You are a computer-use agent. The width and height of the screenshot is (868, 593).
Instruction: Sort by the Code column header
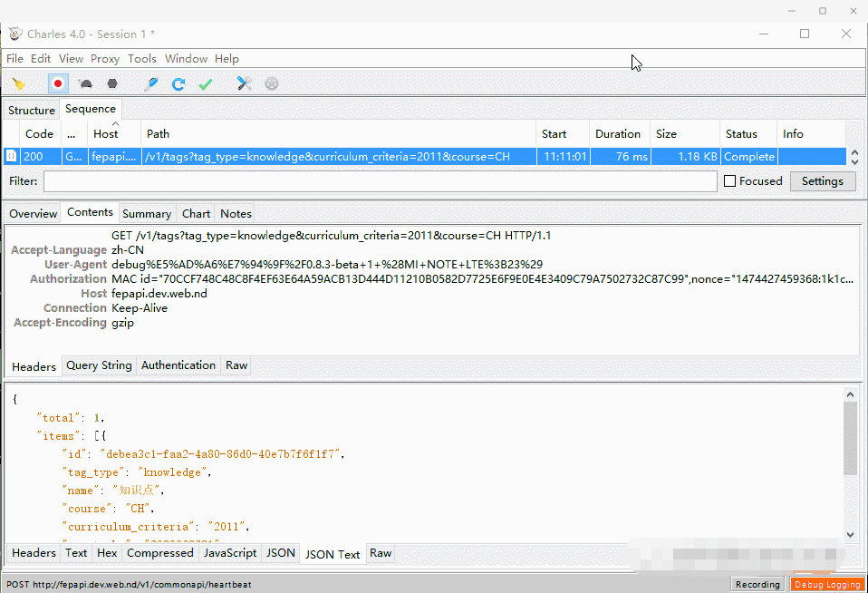39,134
